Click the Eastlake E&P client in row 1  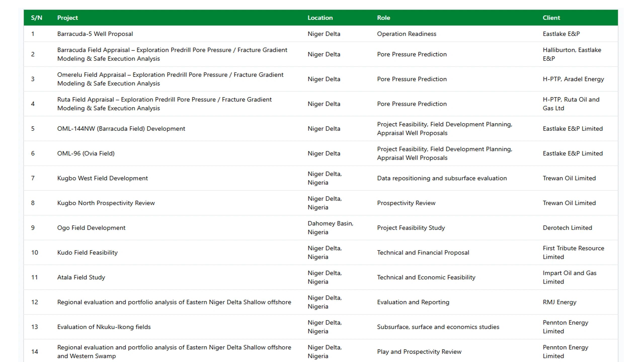click(561, 34)
